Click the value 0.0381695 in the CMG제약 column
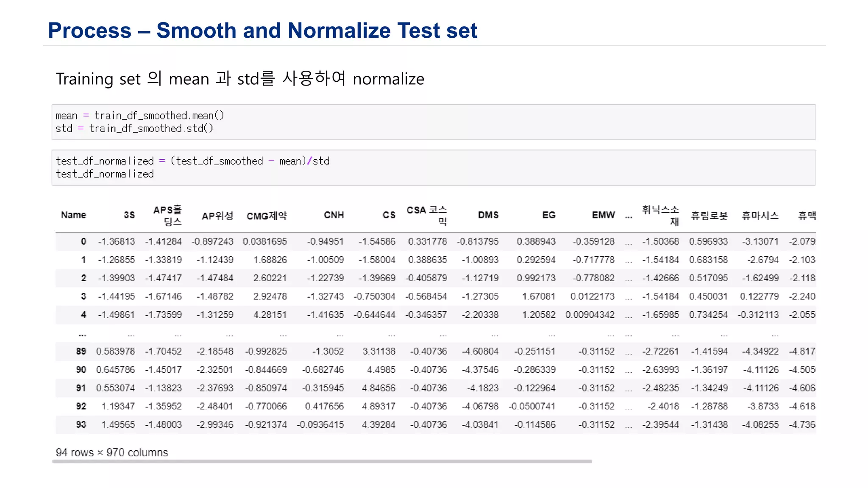868x488 pixels. pos(265,241)
